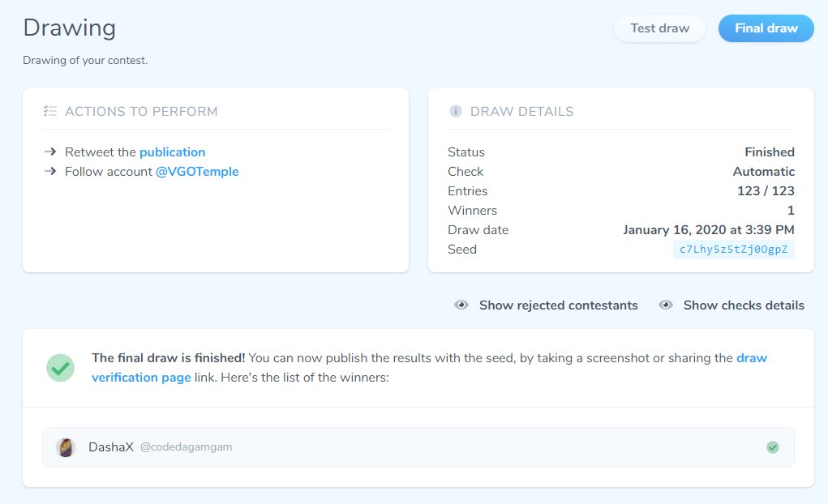
Task: Click the Test draw button
Action: point(659,28)
